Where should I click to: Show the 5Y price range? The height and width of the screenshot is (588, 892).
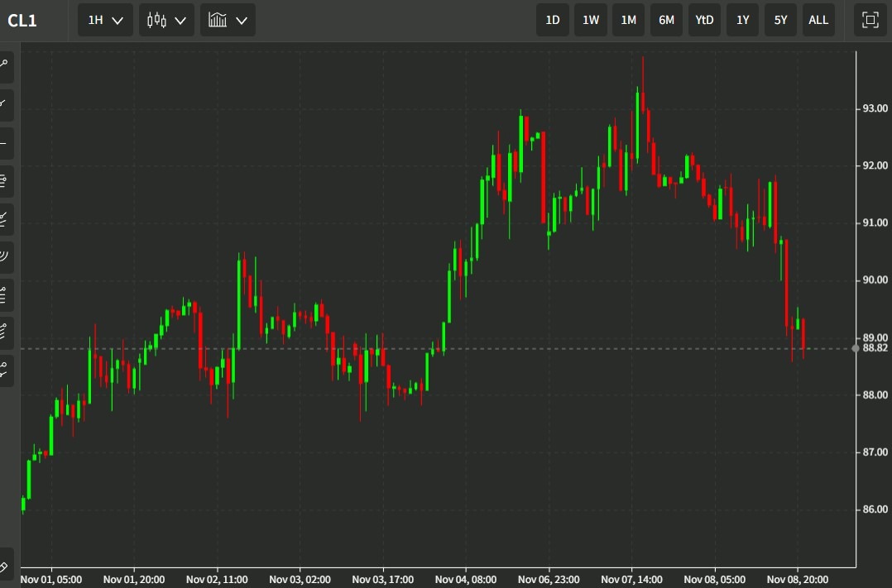780,20
